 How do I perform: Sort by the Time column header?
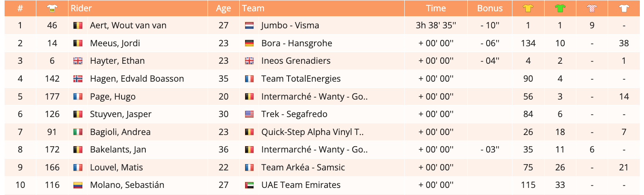436,8
